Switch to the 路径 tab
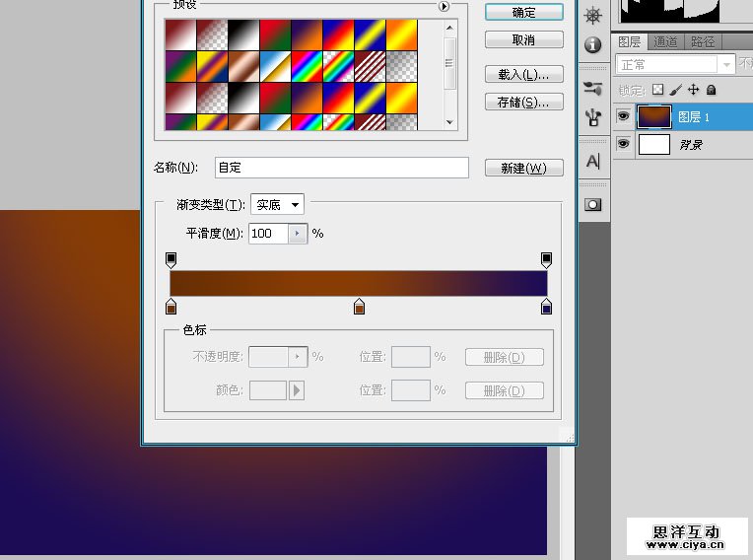Screen dimensions: 753x560 coord(703,41)
